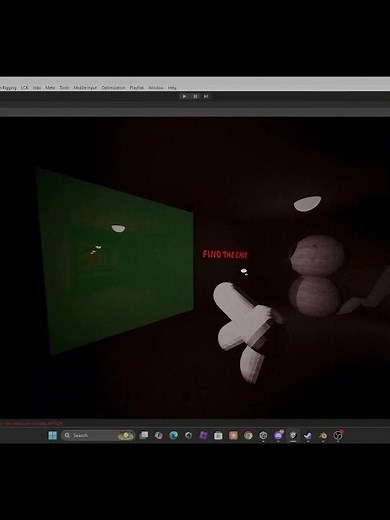Open Discord from the taskbar
This screenshot has width=390, height=520.
coord(278,435)
